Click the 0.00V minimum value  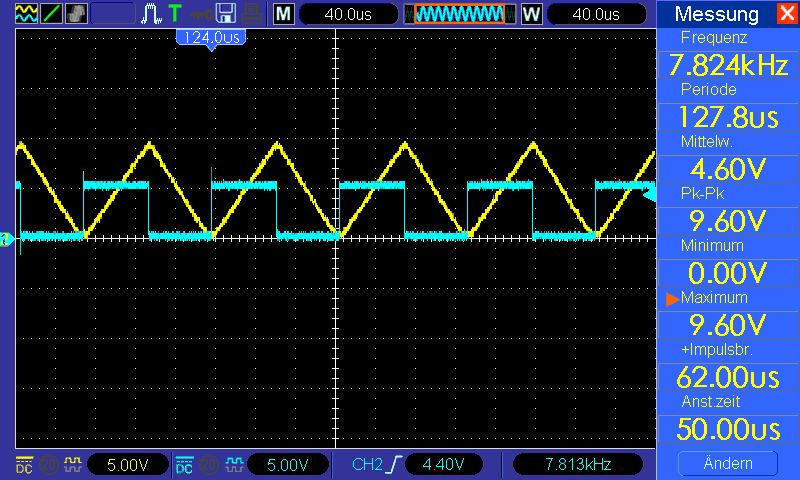[x=728, y=273]
